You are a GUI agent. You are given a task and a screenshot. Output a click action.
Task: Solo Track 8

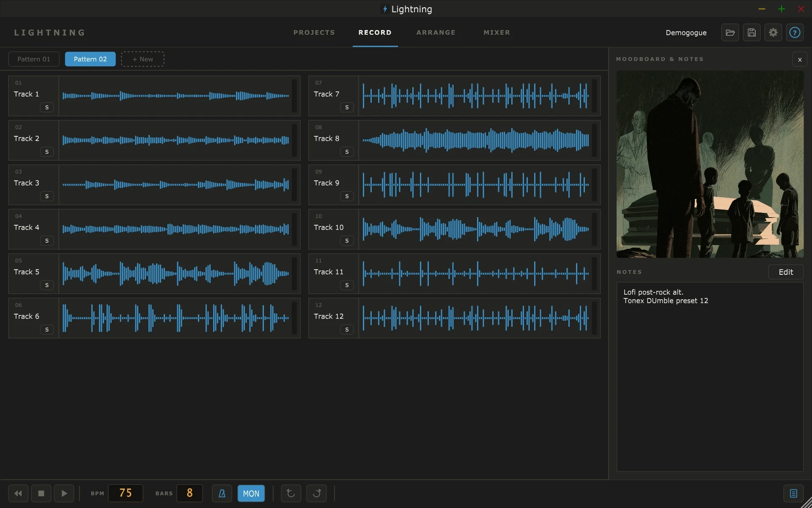[x=347, y=152]
